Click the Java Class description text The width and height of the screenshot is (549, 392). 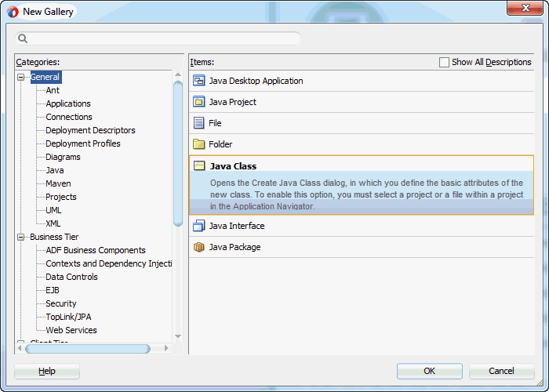[x=366, y=194]
